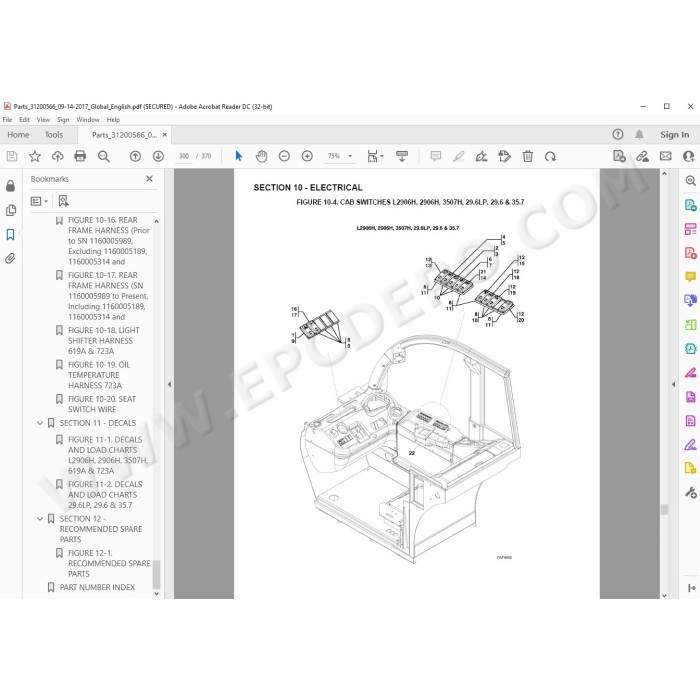Close the Bookmarks panel
Image resolution: width=700 pixels, height=700 pixels.
(150, 179)
